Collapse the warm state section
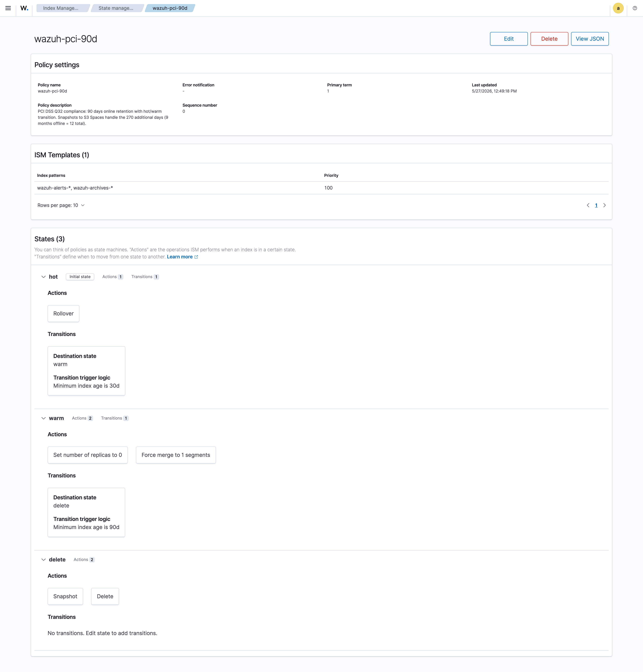 [44, 418]
